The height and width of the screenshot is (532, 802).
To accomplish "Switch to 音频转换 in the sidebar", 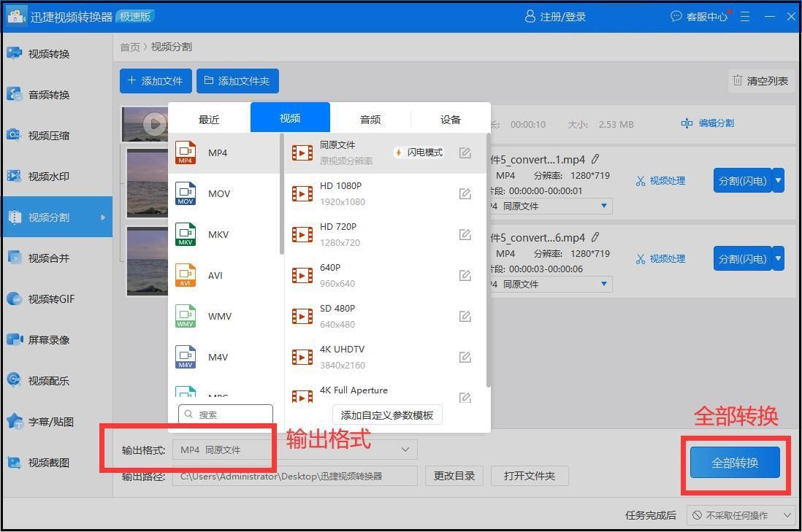I will pyautogui.click(x=47, y=94).
